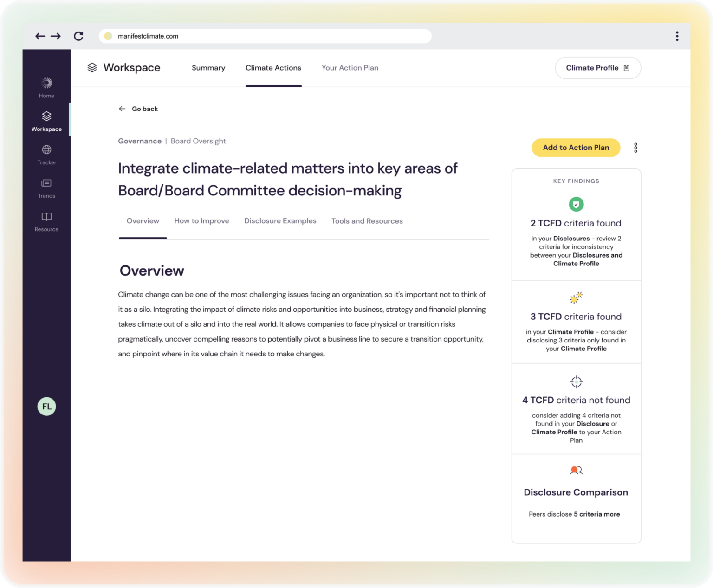The width and height of the screenshot is (713, 588).
Task: View the Tools and Resources tab
Action: 367,221
